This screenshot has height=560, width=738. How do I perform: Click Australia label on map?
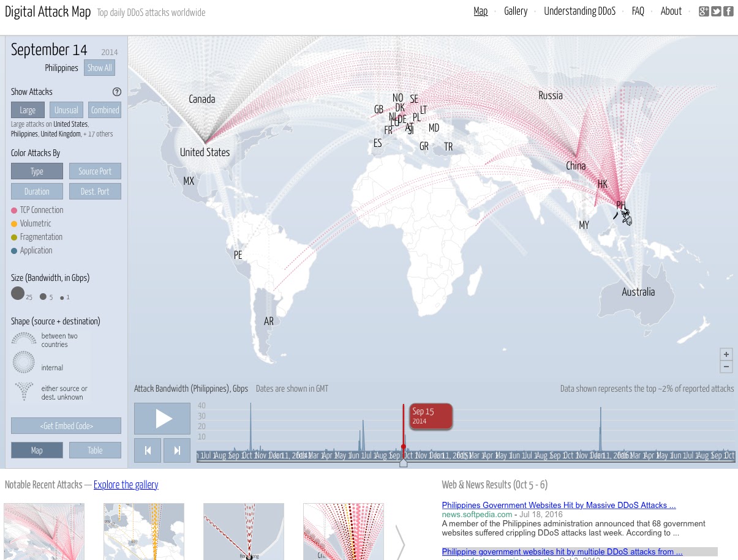point(638,292)
